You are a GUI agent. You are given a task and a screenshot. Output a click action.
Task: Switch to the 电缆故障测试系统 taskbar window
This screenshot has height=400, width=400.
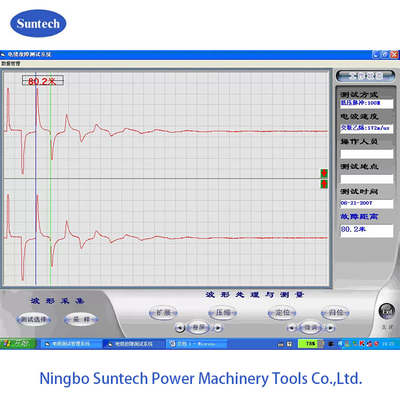tap(134, 344)
